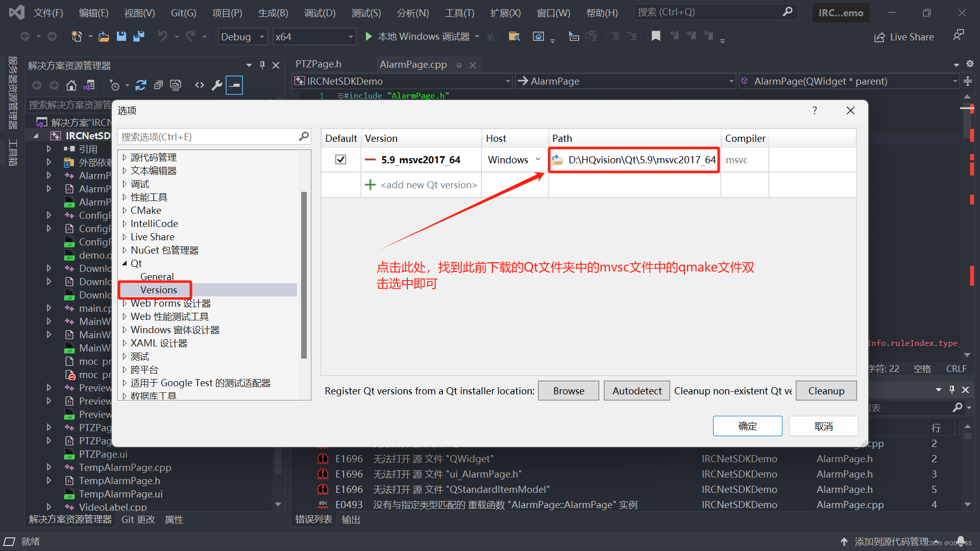Click the Save All toolbar icon

138,36
